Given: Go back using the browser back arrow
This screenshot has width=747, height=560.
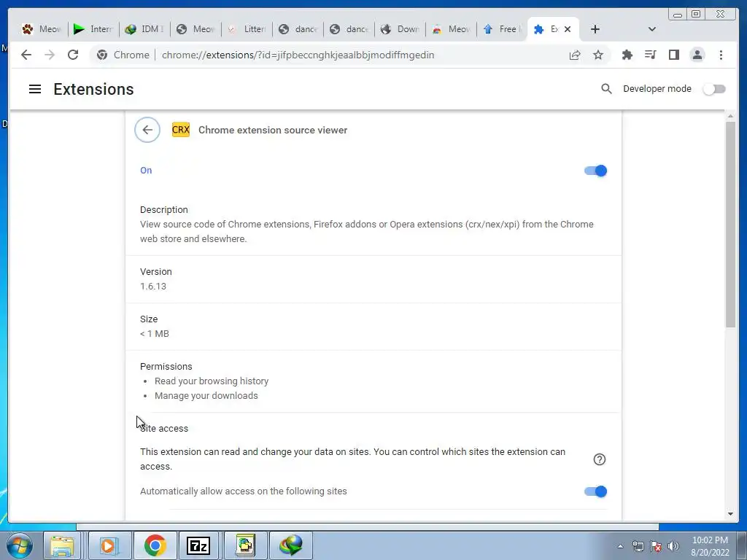Looking at the screenshot, I should coord(26,55).
